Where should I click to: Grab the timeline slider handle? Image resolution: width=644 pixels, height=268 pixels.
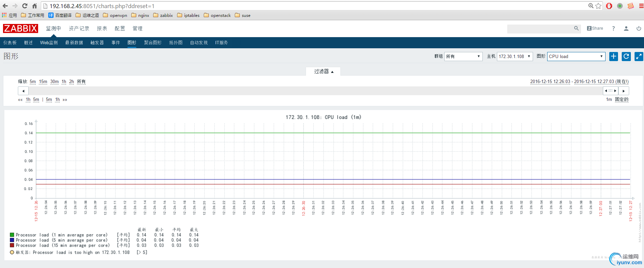611,91
